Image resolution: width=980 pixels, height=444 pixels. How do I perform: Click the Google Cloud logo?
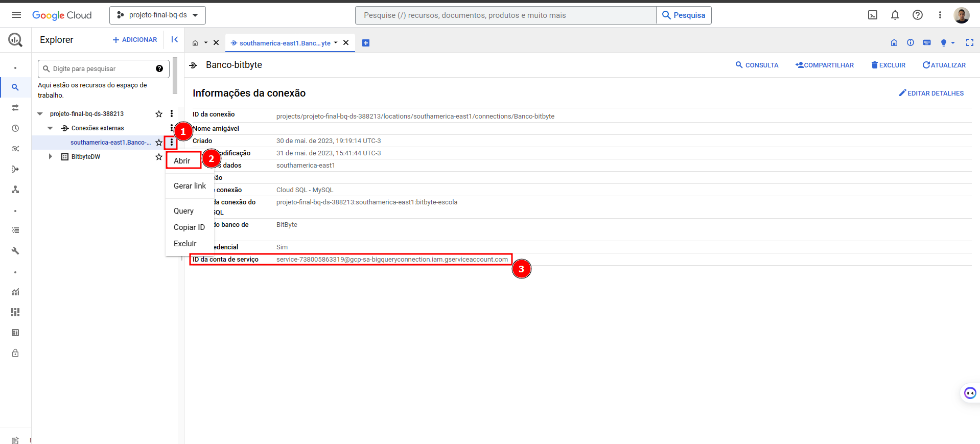click(x=62, y=15)
